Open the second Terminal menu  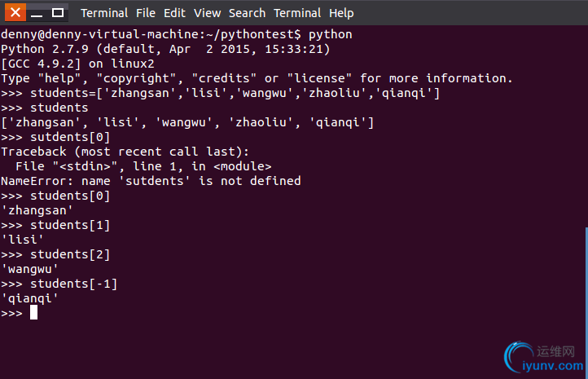pos(297,13)
